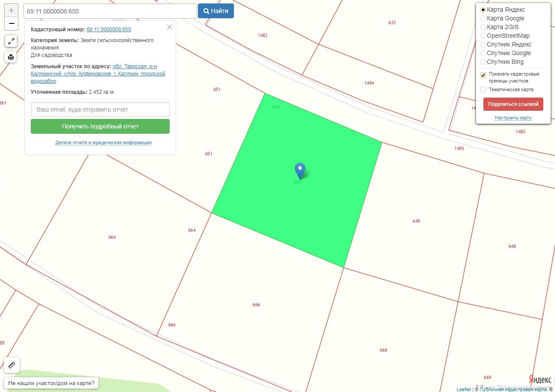Activate the ruler measurement tool
Screen dimensions: 555x392
12,365
